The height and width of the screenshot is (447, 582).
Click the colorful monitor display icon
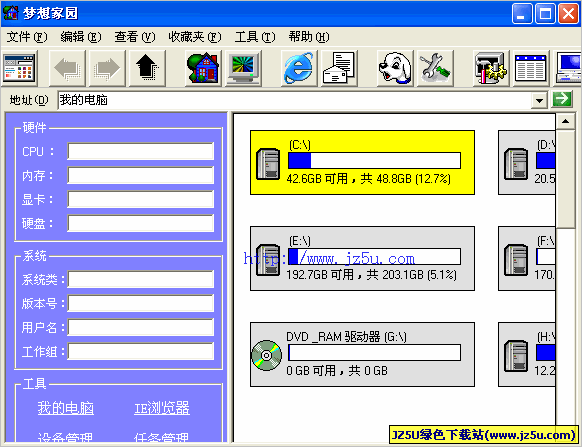243,68
